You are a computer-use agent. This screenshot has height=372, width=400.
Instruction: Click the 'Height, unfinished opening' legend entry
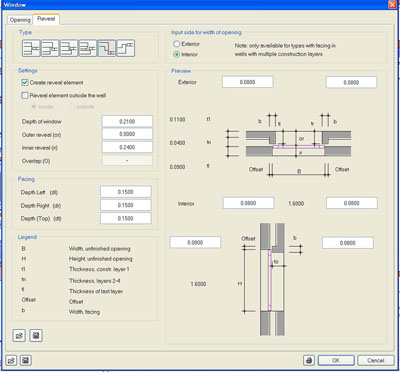click(x=100, y=259)
